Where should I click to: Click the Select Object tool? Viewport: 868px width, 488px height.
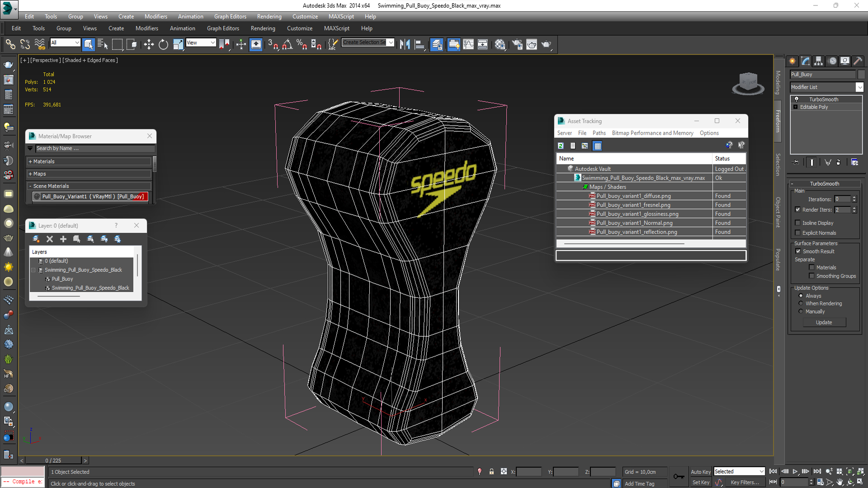coord(89,44)
